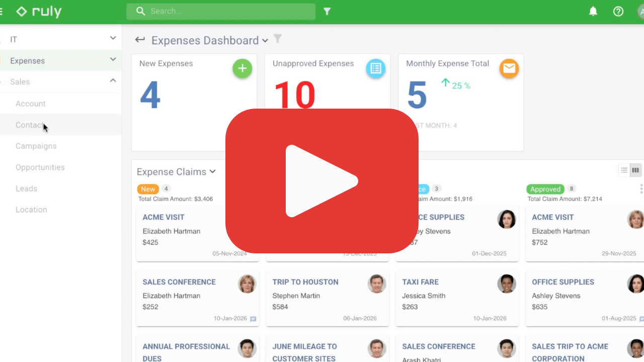Click the date 06-Jan-2026
The width and height of the screenshot is (644, 362).
(x=360, y=318)
